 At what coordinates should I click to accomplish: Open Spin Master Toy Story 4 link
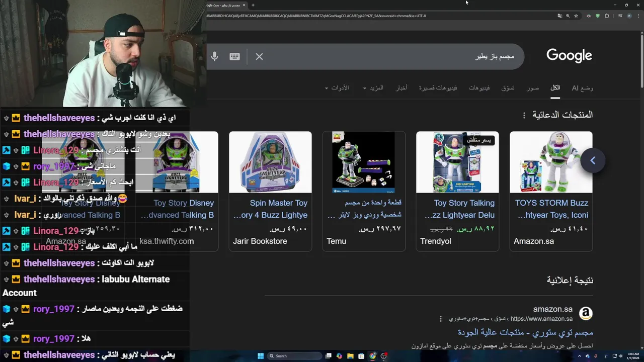tap(271, 209)
